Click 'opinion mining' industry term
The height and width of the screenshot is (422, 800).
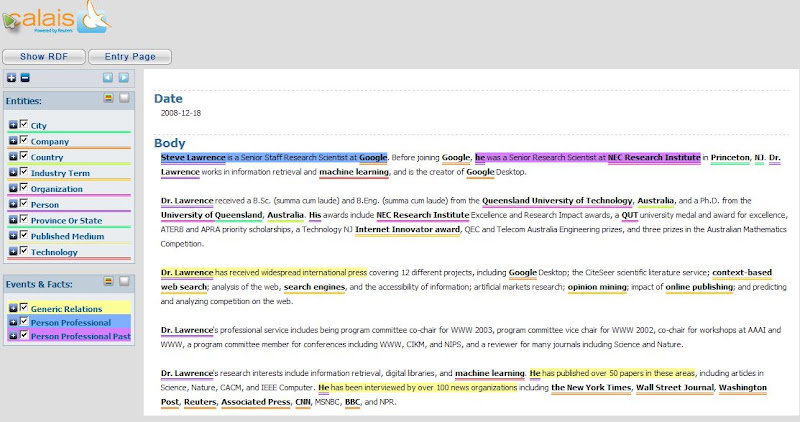pos(597,287)
